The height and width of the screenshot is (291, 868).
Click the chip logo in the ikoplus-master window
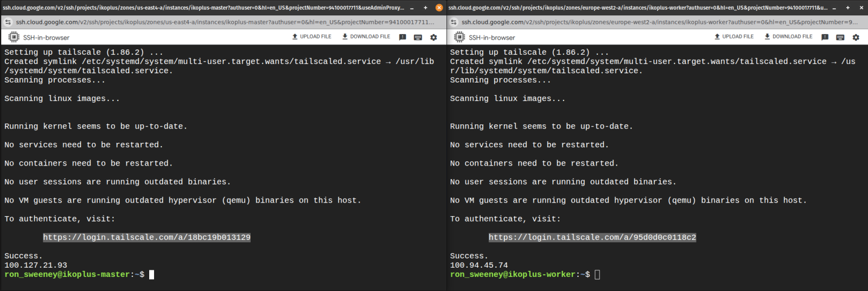(14, 37)
